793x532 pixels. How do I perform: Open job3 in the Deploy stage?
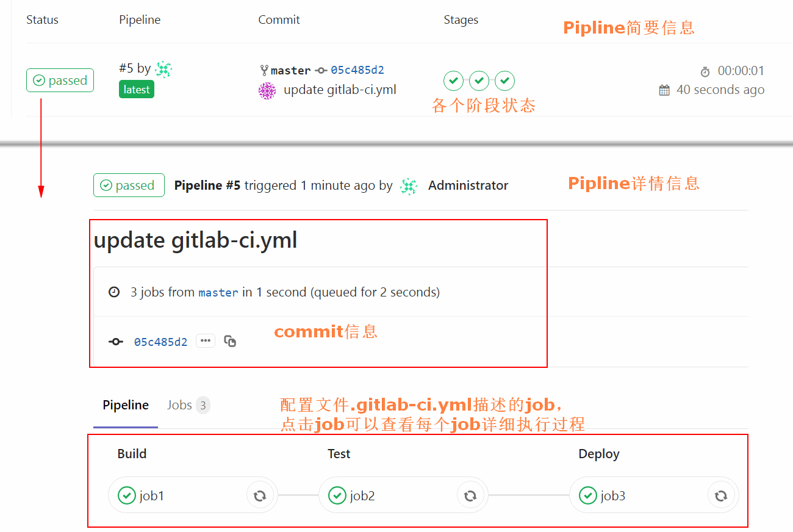[613, 495]
